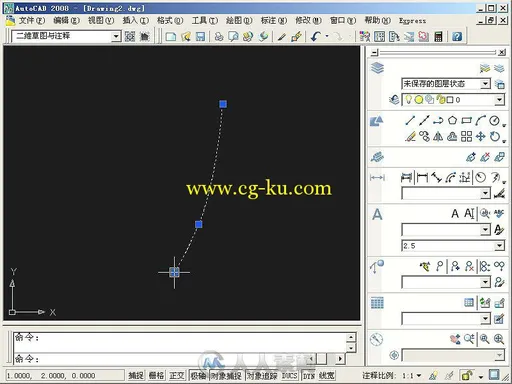Toggle 捕捉 snap mode

point(136,375)
